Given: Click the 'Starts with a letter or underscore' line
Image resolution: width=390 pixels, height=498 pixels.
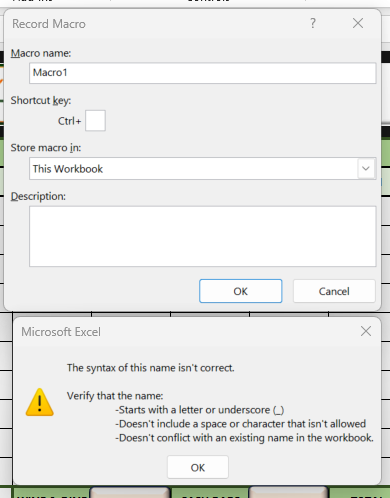Looking at the screenshot, I should click(x=200, y=410).
